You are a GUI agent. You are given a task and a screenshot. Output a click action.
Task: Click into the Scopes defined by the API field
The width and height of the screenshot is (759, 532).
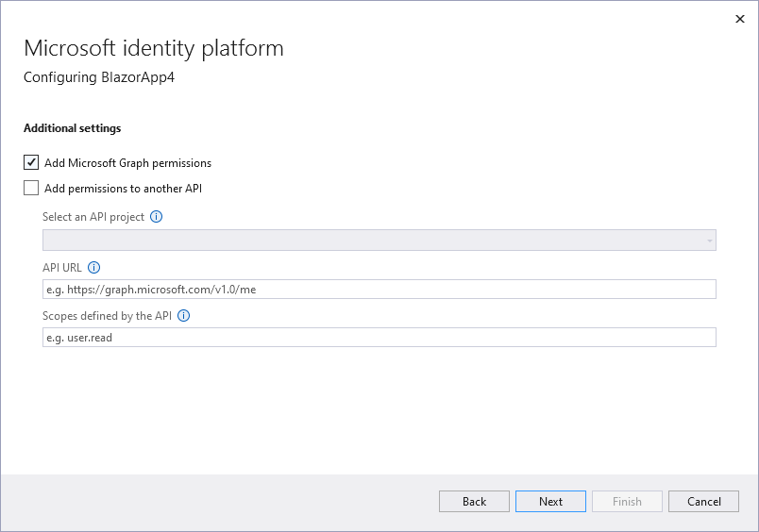tap(378, 338)
